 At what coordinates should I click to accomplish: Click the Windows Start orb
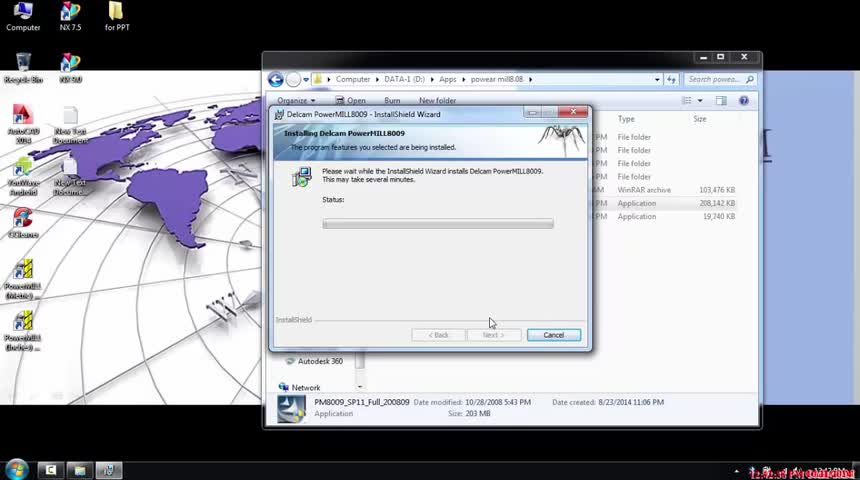click(16, 470)
